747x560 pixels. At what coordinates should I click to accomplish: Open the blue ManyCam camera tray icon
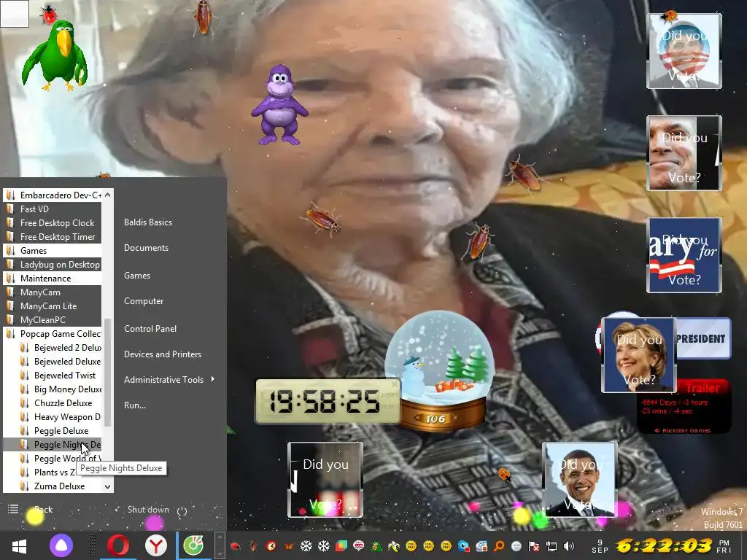click(463, 546)
